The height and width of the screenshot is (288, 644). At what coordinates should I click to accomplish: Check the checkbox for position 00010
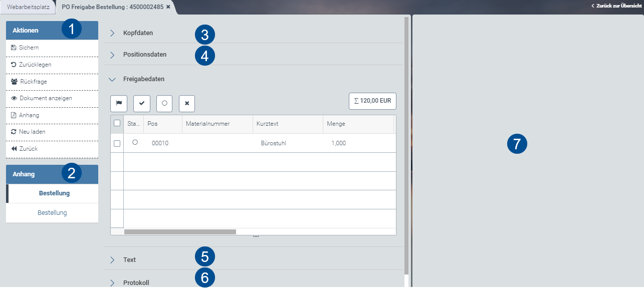click(x=117, y=143)
